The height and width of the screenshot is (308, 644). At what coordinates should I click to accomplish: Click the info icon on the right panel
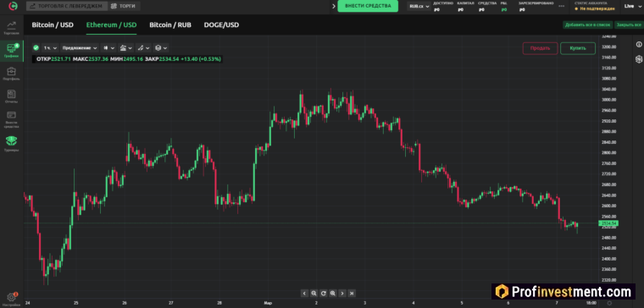639,44
